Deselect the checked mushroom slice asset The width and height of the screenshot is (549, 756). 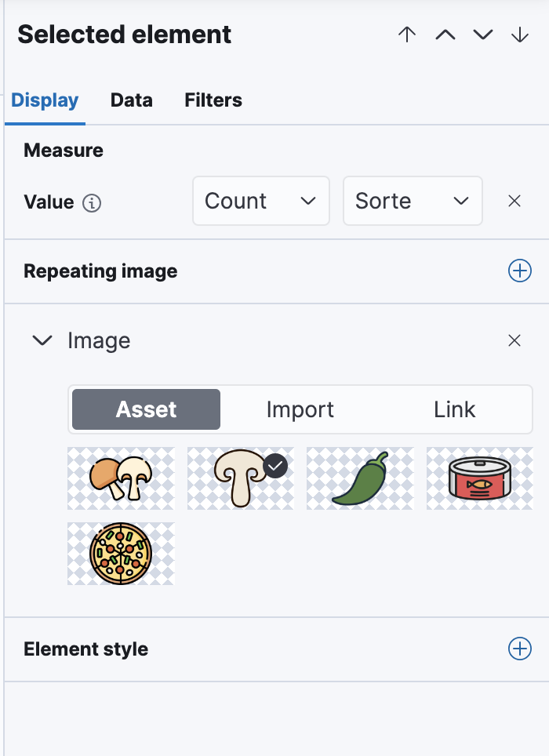240,478
